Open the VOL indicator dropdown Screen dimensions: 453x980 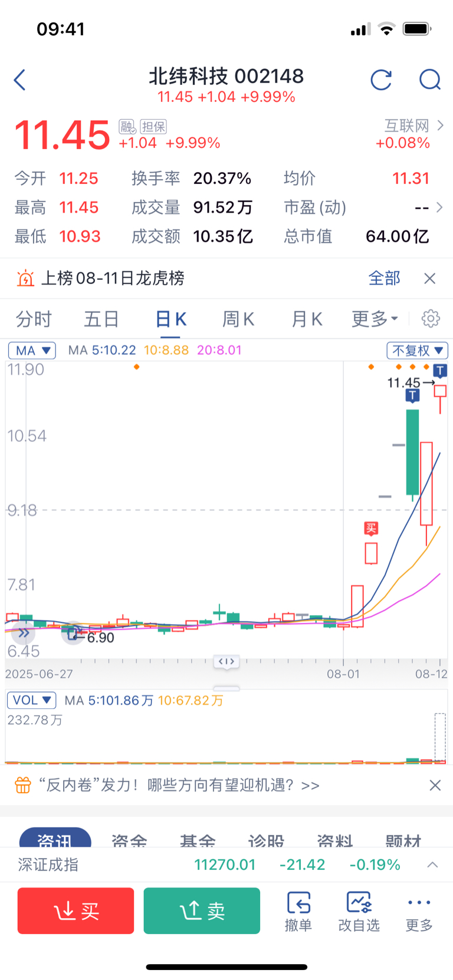click(x=31, y=700)
